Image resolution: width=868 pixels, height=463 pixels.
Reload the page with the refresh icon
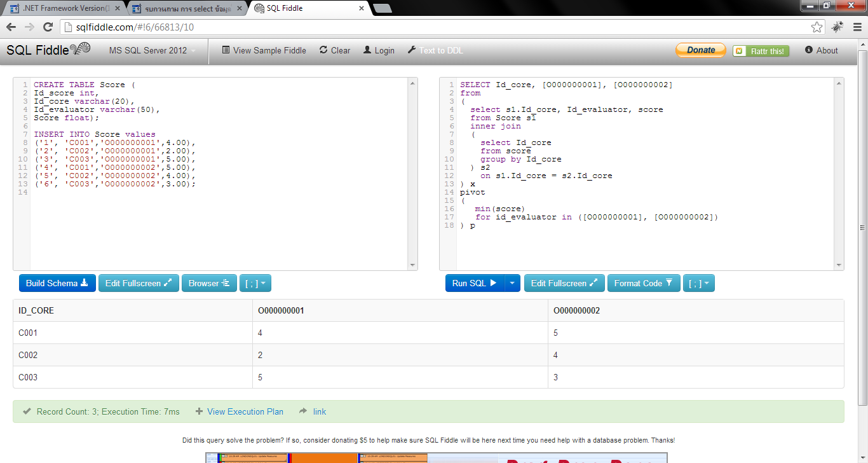[48, 27]
